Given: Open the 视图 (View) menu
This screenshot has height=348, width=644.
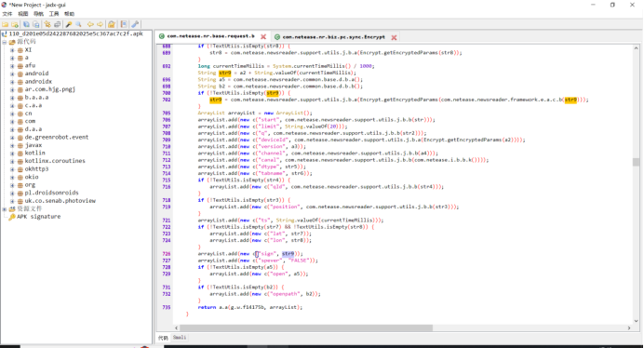Looking at the screenshot, I should pos(23,14).
